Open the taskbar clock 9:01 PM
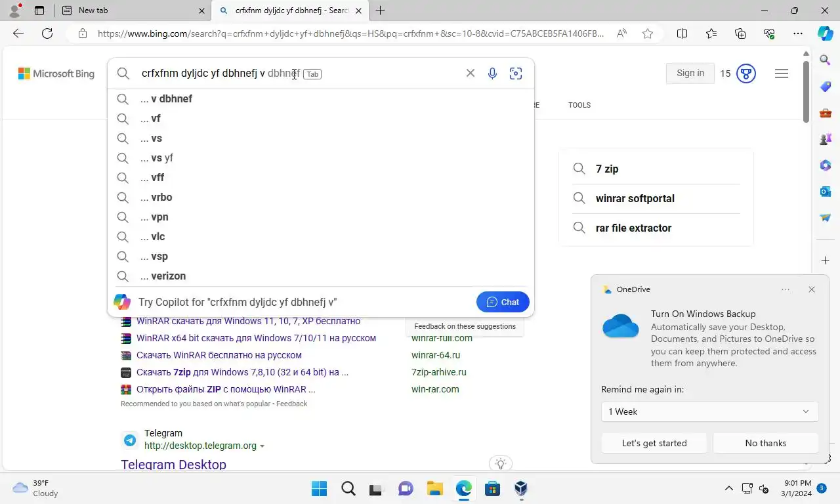Viewport: 840px width, 504px height. coord(796,488)
